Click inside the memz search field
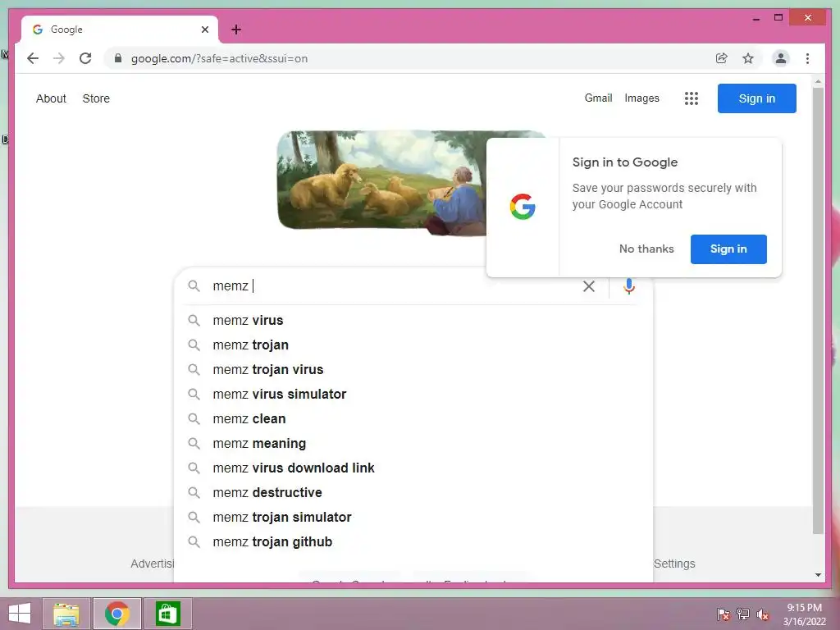Image resolution: width=840 pixels, height=630 pixels. 394,286
